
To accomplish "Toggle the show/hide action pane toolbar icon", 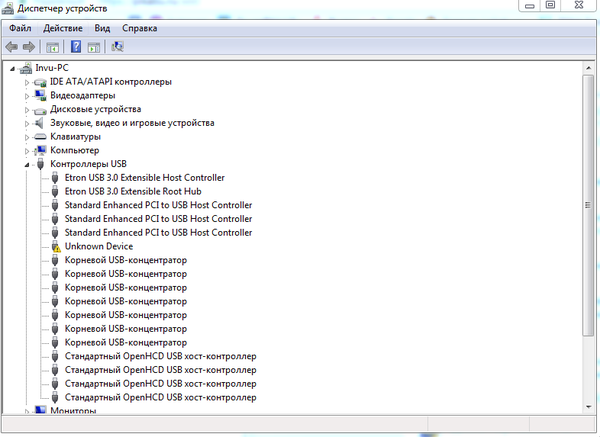I will click(x=94, y=47).
